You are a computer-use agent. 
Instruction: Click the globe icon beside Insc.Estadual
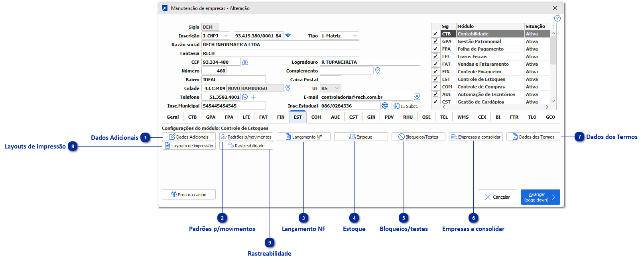(x=385, y=106)
